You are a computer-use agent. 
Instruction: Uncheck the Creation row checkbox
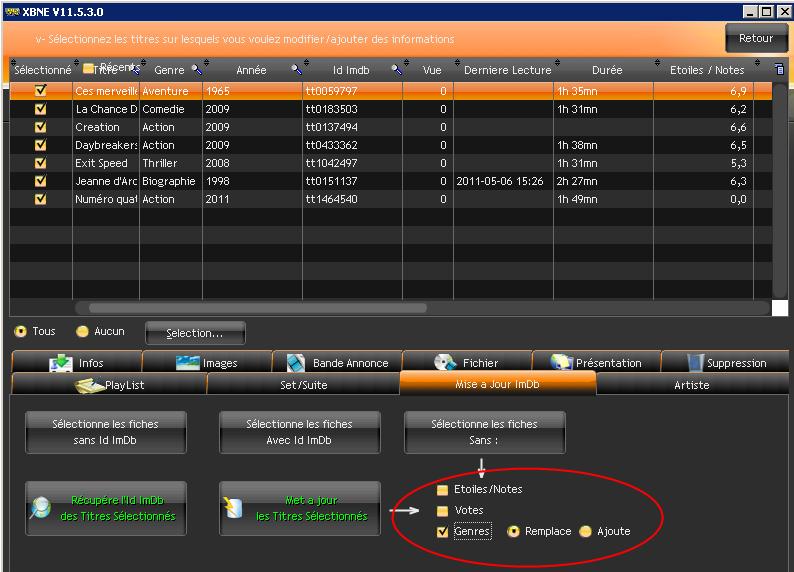(41, 127)
